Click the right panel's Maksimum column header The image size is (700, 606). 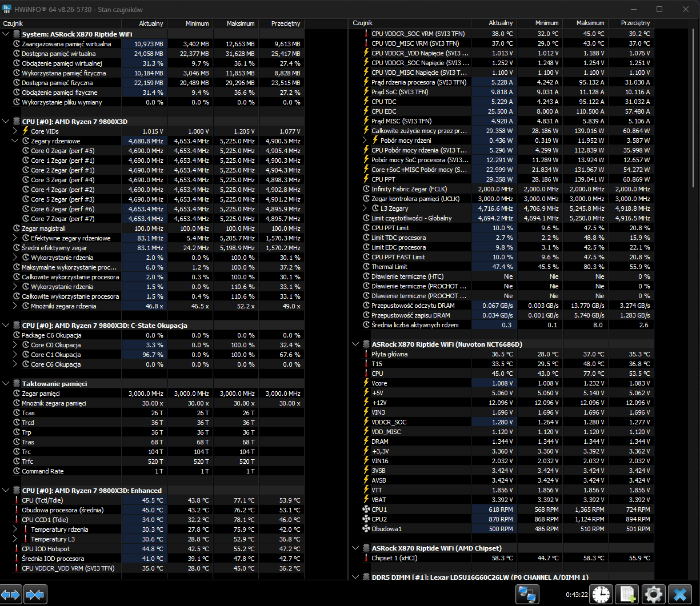coord(590,23)
